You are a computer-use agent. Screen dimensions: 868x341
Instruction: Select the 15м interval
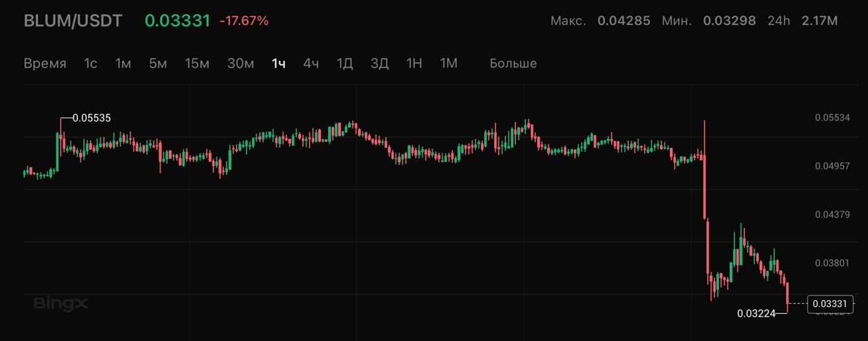197,64
